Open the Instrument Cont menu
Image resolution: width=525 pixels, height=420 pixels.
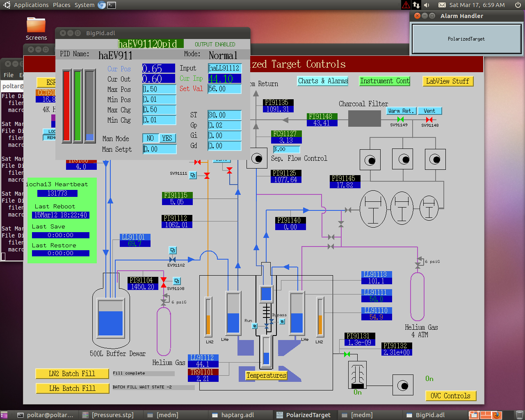click(385, 81)
